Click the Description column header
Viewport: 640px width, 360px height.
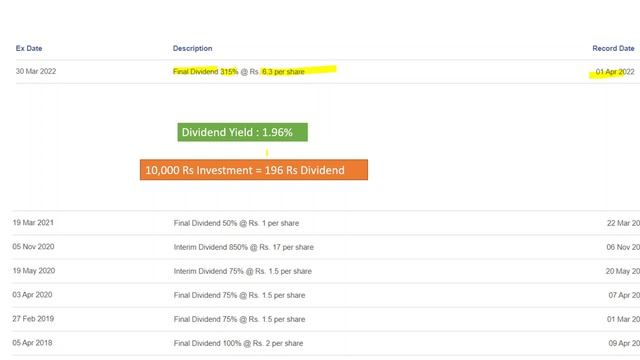click(192, 48)
